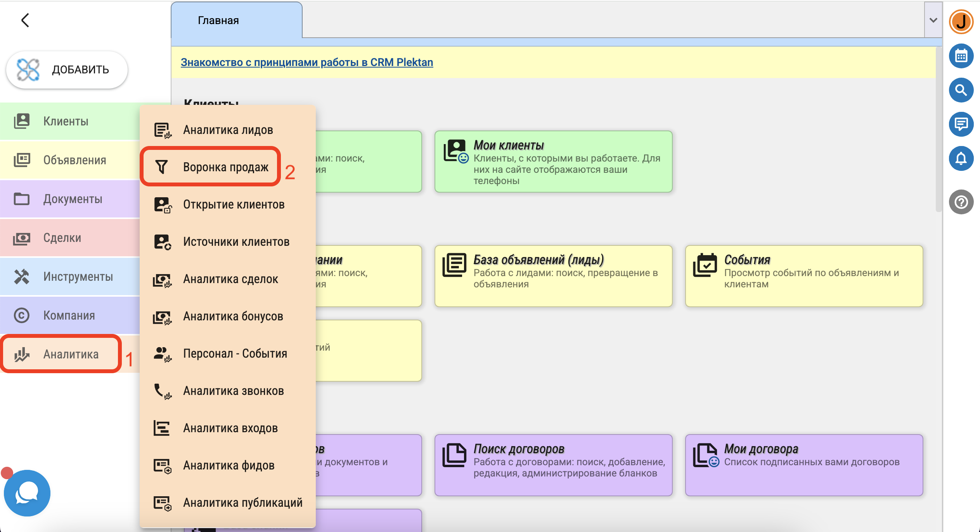Screen dimensions: 980x532
Task: Open Аналитика звонков from submenu
Action: click(233, 391)
